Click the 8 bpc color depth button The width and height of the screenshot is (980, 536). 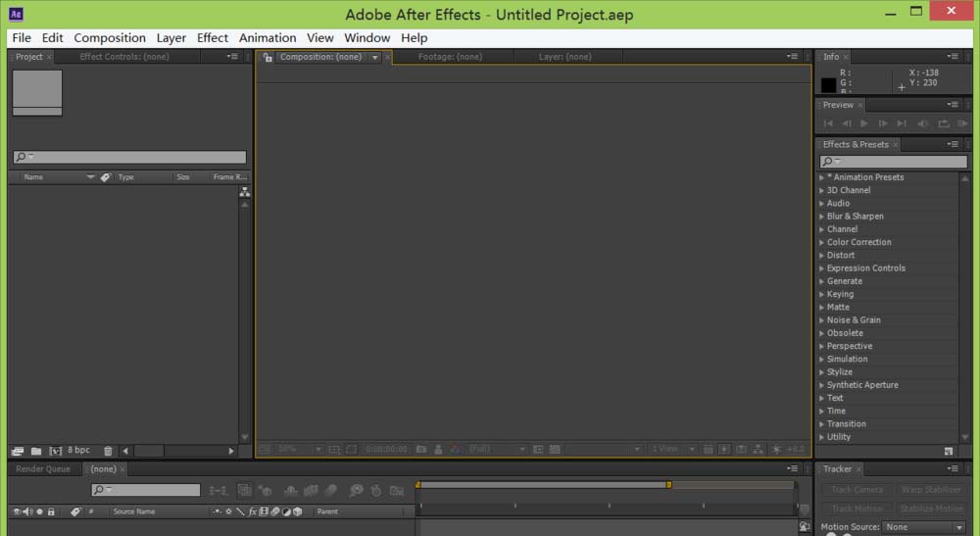tap(78, 451)
